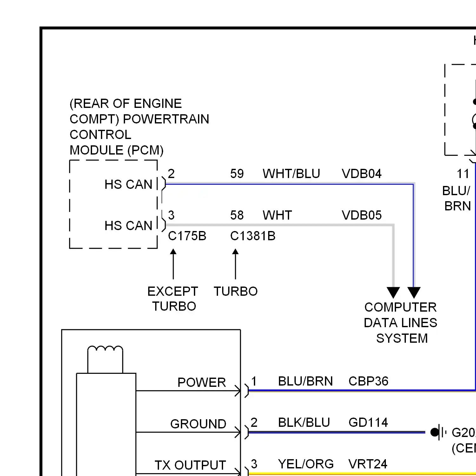Click the COMPUTER DATA LINES SYSTEM reference
Viewport: 476px width, 476px height.
click(401, 323)
